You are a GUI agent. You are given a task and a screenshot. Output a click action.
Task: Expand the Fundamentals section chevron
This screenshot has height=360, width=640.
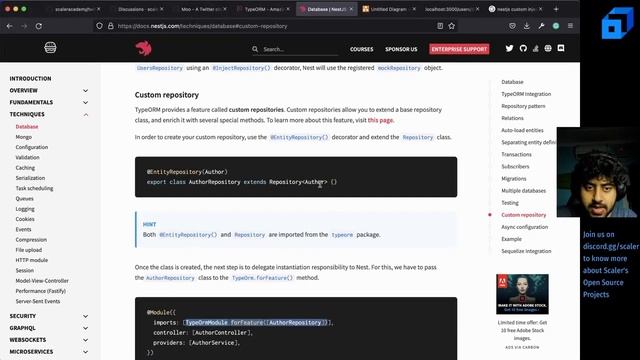tap(85, 102)
